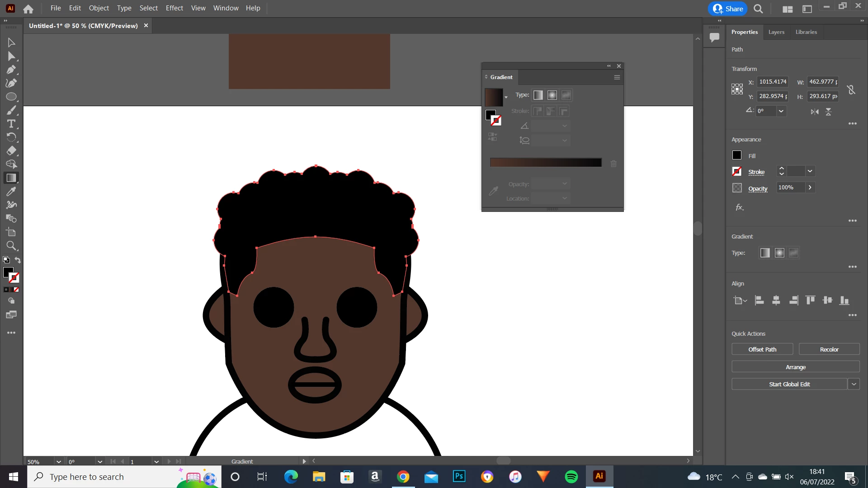Select the Zoom tool
Viewport: 868px width, 488px height.
(11, 246)
